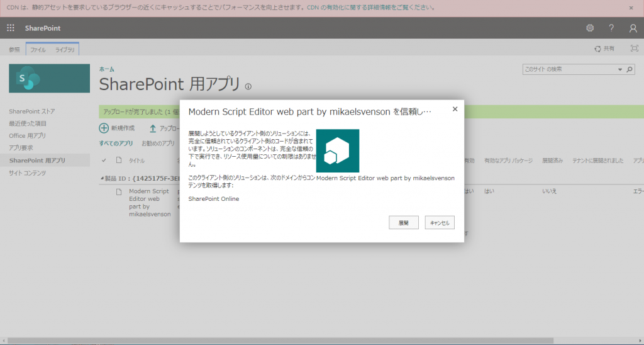The width and height of the screenshot is (644, 345).
Task: Open the settings gear icon
Action: pyautogui.click(x=590, y=28)
